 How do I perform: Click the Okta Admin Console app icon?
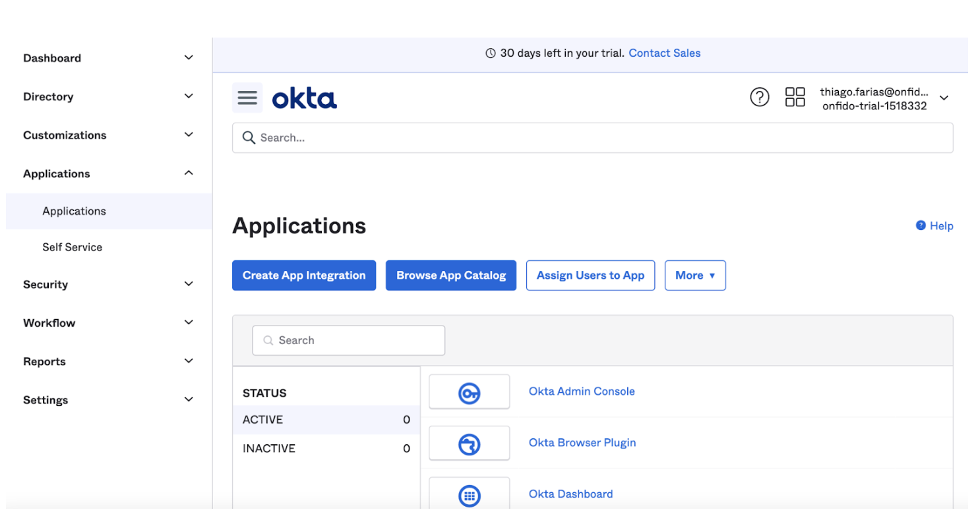click(469, 392)
